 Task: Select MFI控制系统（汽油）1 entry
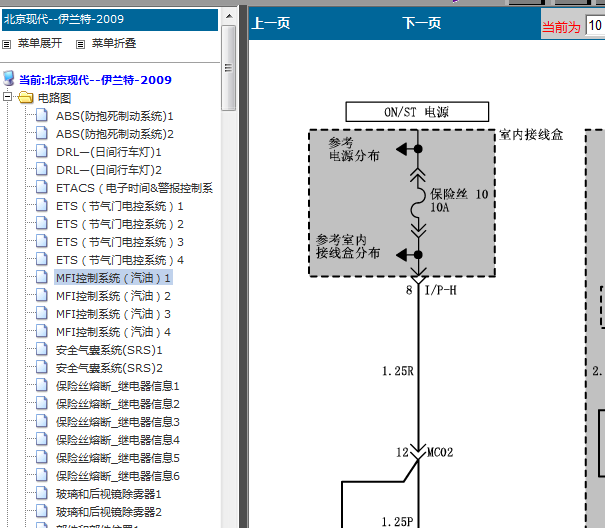coord(113,278)
